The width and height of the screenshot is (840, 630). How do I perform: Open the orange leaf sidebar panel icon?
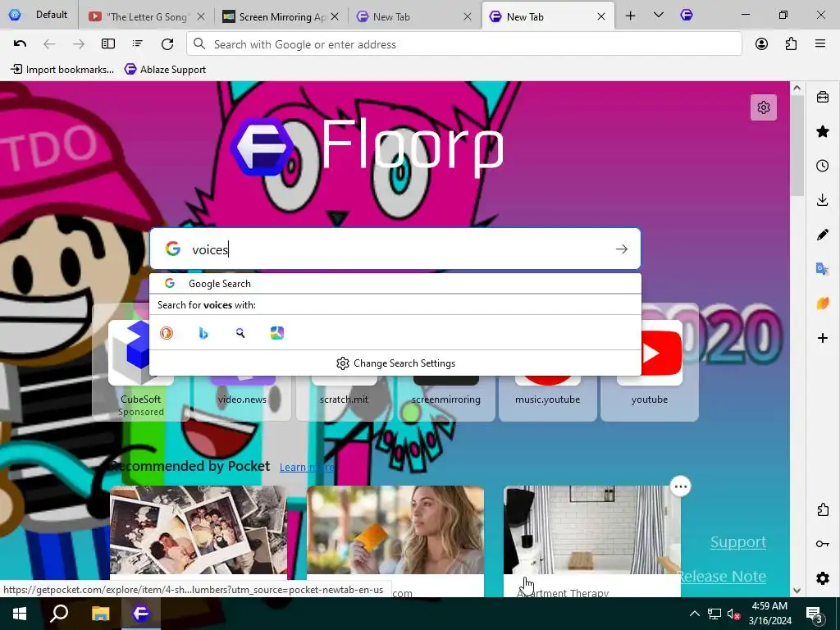[x=822, y=304]
